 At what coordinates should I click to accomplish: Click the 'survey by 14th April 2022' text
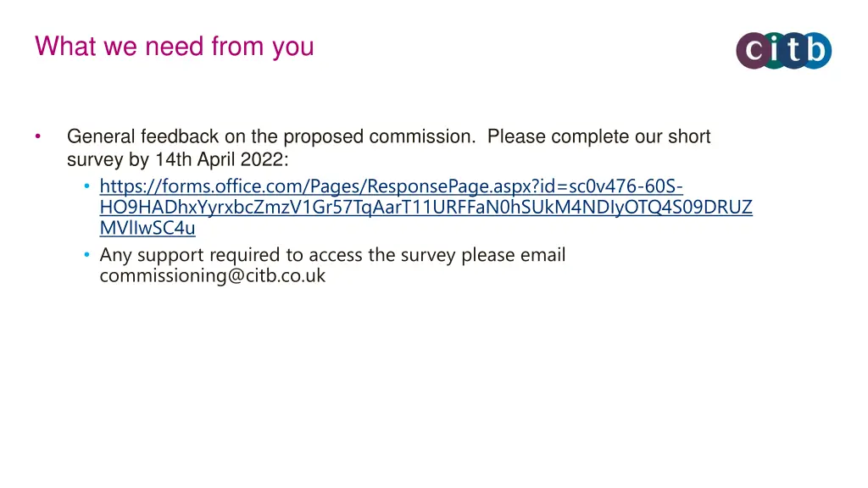coord(178,159)
